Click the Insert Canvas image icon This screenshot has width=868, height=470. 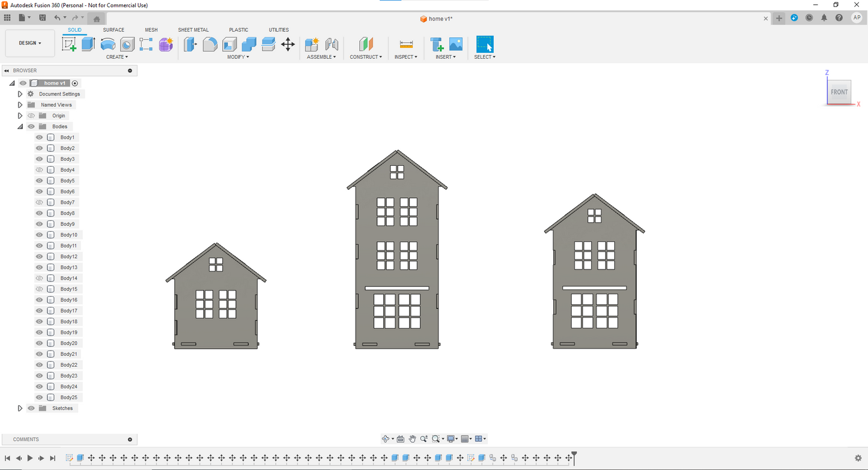coord(456,44)
